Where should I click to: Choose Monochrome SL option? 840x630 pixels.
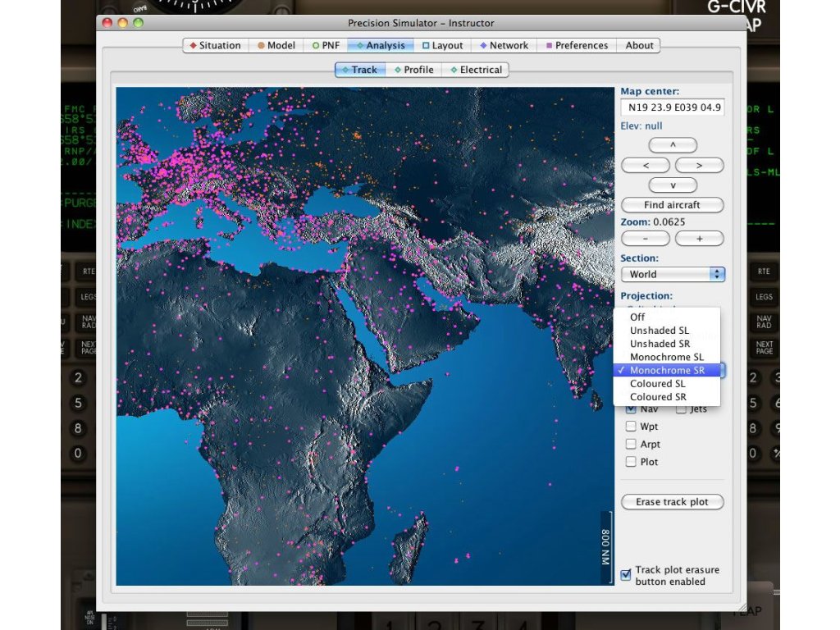click(x=667, y=358)
